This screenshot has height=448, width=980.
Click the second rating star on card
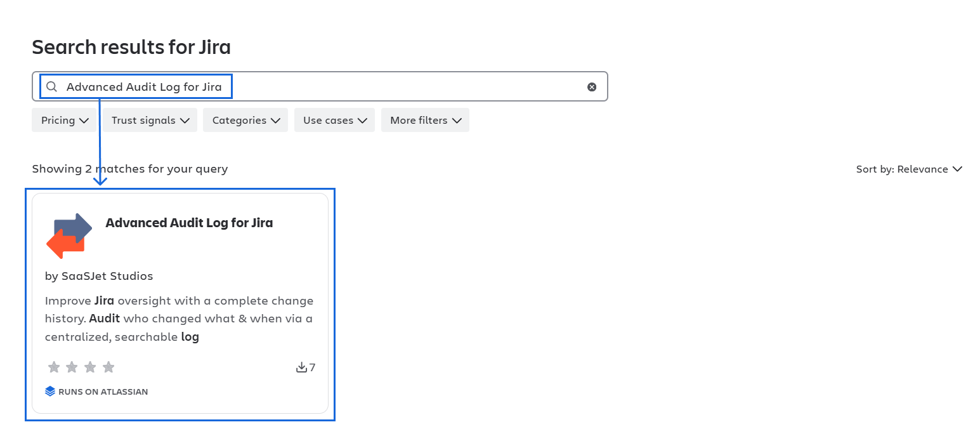click(x=72, y=367)
